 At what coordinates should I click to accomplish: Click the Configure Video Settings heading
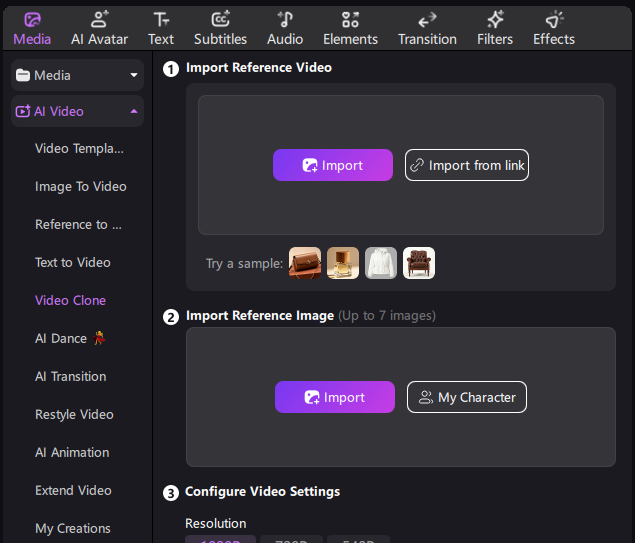click(262, 492)
